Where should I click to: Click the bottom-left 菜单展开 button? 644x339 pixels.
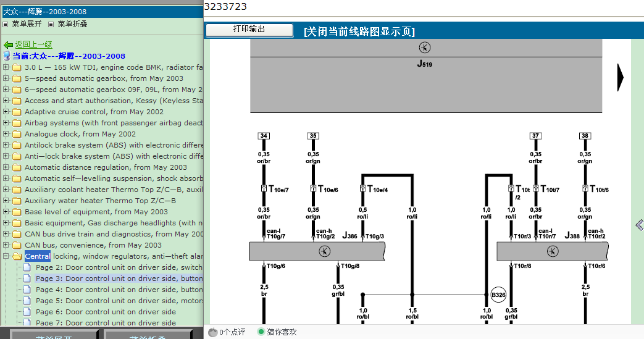(x=54, y=334)
